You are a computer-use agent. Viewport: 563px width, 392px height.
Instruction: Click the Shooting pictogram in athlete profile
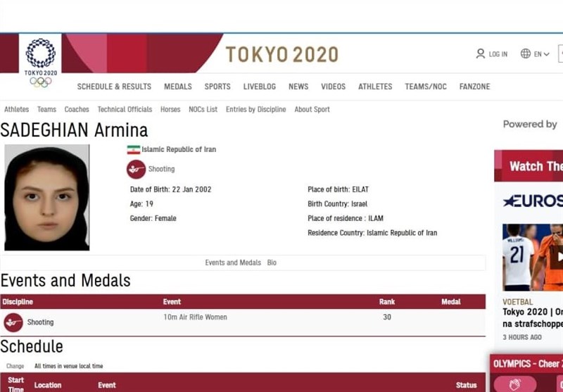136,169
